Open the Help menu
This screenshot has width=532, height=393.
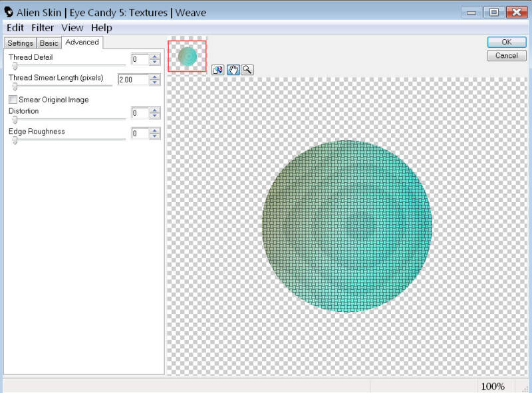(101, 28)
